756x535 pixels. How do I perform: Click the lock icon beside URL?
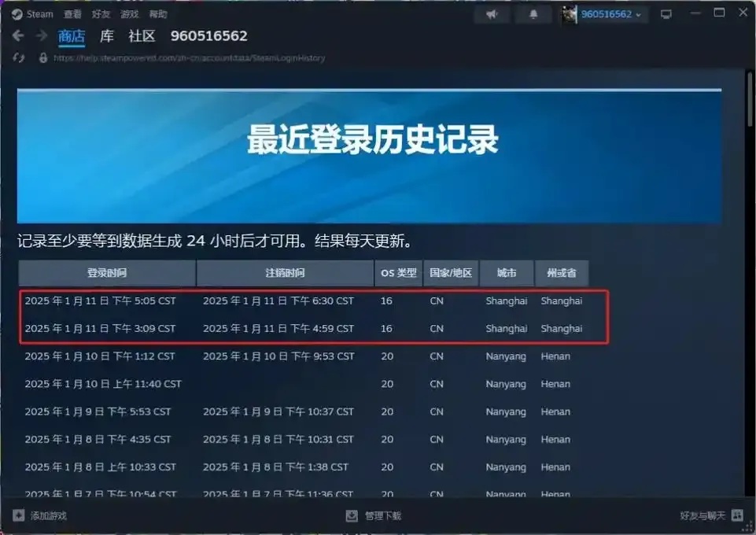(43, 58)
